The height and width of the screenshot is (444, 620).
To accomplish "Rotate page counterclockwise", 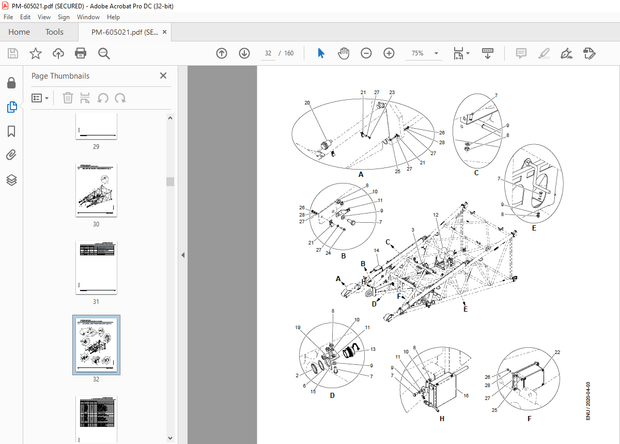I will point(103,98).
